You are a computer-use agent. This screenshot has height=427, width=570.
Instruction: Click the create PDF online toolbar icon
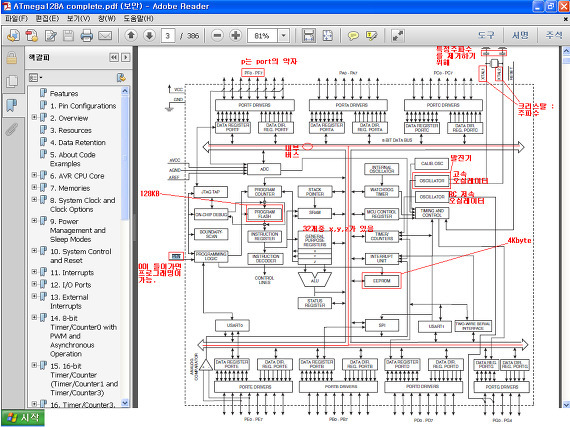[13, 35]
